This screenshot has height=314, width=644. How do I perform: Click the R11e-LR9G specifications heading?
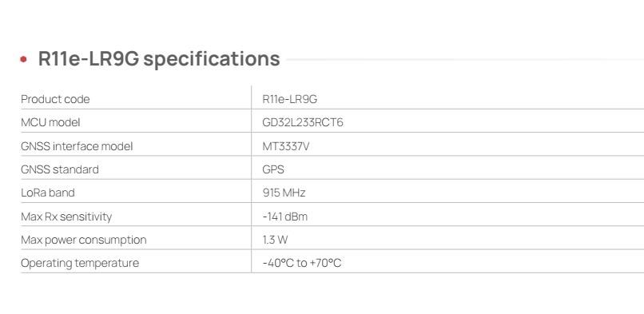159,58
